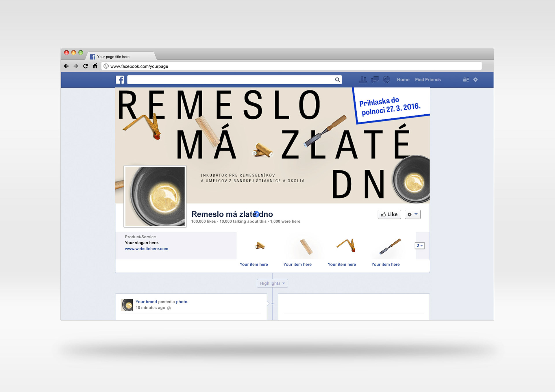This screenshot has width=555, height=392.
Task: Click the Facebook logo in the blue bar
Action: coord(120,80)
